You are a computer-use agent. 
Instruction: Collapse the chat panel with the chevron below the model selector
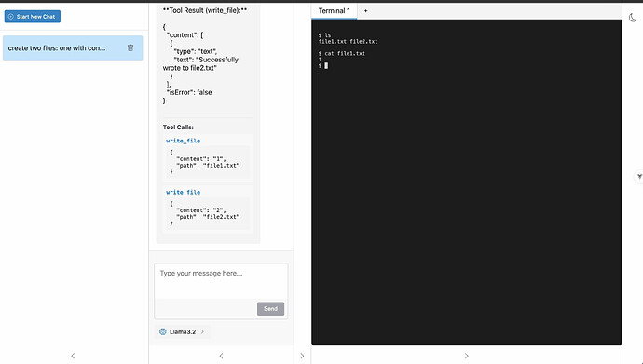221,356
